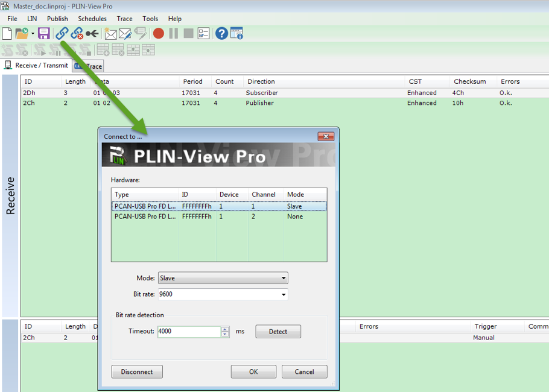The width and height of the screenshot is (549, 392).
Task: Open the Tools menu
Action: click(x=150, y=19)
